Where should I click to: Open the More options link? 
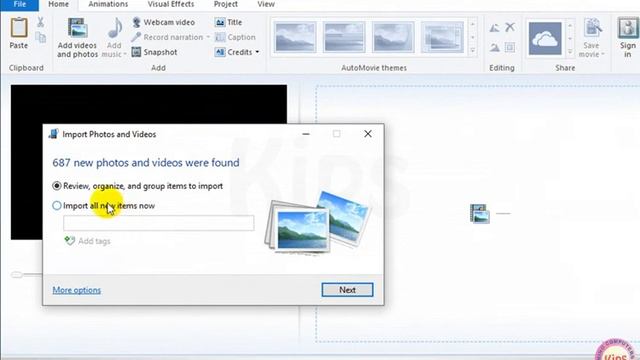coord(77,290)
